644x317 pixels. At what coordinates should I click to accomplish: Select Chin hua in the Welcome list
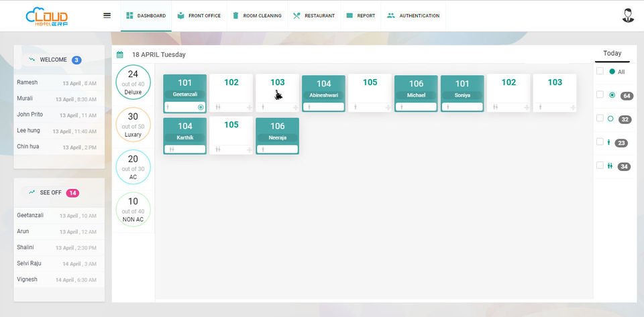tap(59, 147)
